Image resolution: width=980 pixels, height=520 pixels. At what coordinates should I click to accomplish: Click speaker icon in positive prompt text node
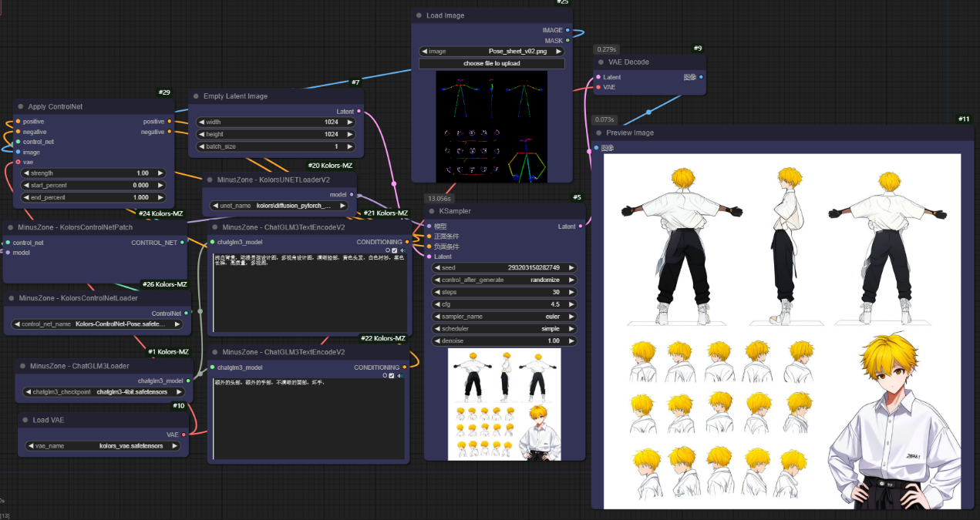click(x=402, y=250)
